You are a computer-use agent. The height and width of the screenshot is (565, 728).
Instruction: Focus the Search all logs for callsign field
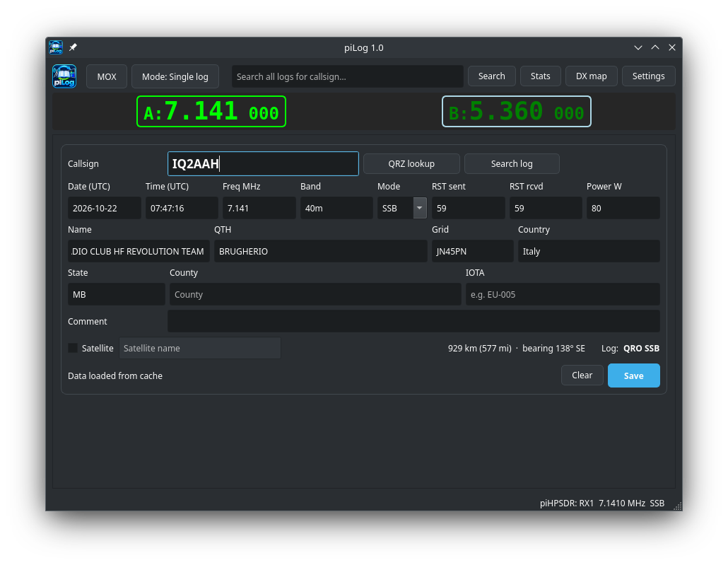(x=347, y=76)
